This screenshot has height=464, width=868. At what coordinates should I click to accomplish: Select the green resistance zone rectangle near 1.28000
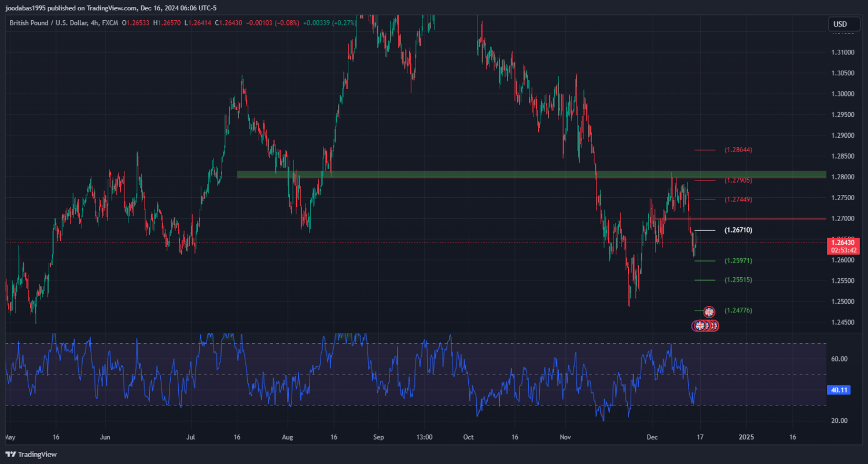click(x=532, y=174)
